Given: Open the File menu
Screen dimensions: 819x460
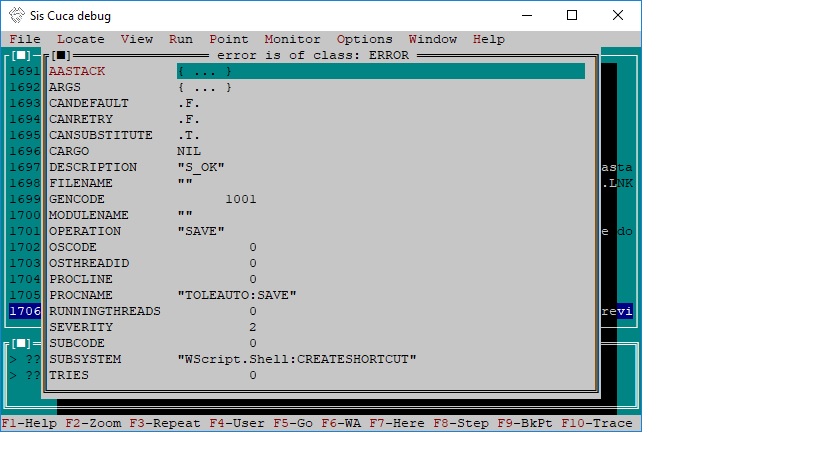Looking at the screenshot, I should coord(25,39).
